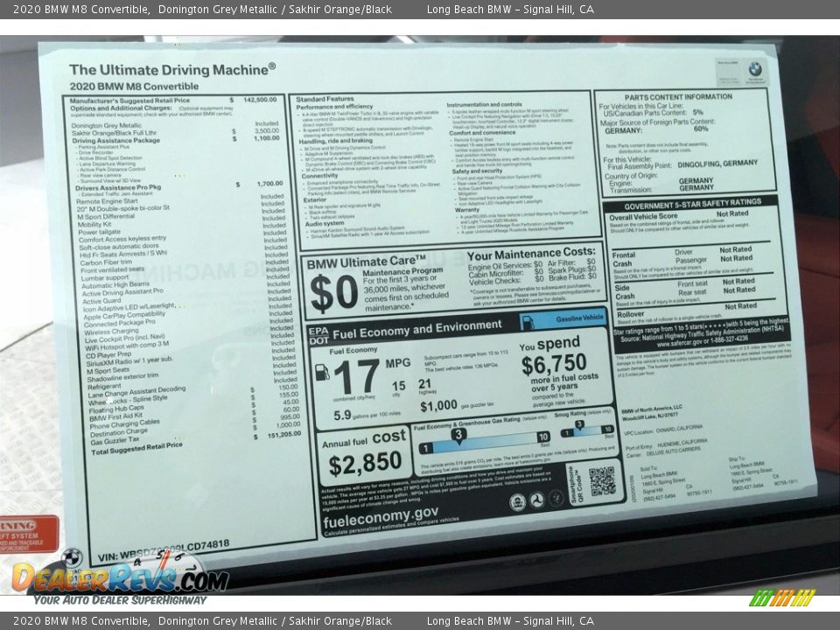
Task: Select the large '$0' maintenance cost
Action: [333, 293]
